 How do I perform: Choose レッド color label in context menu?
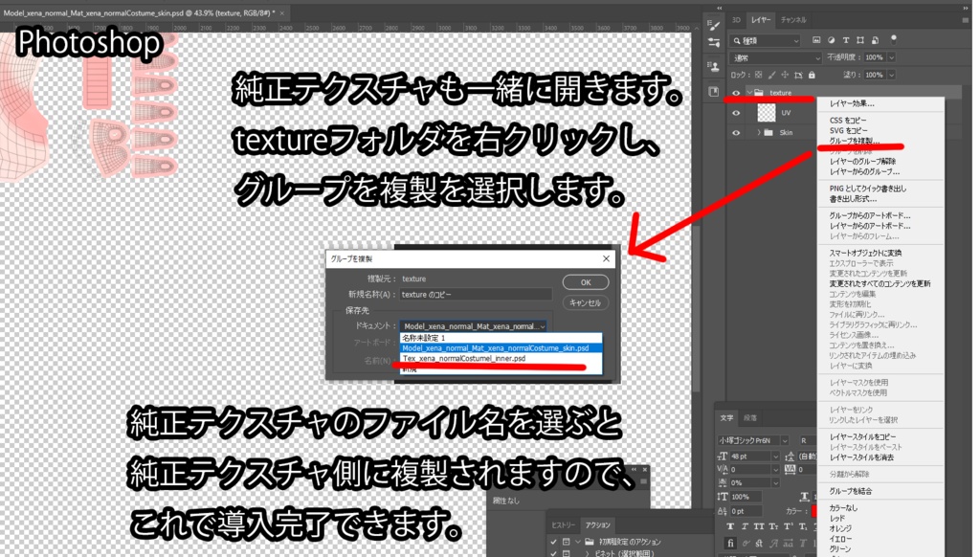pyautogui.click(x=836, y=519)
